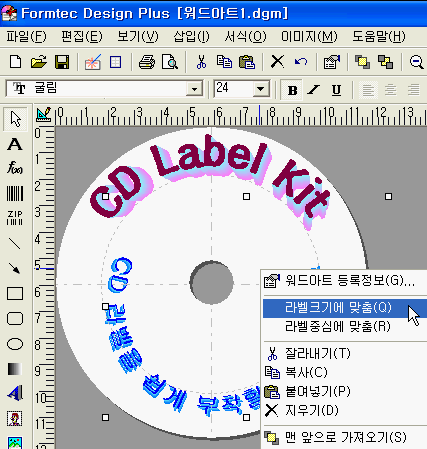This screenshot has width=427, height=449.
Task: Click the scissors cut toolbar icon
Action: click(201, 62)
